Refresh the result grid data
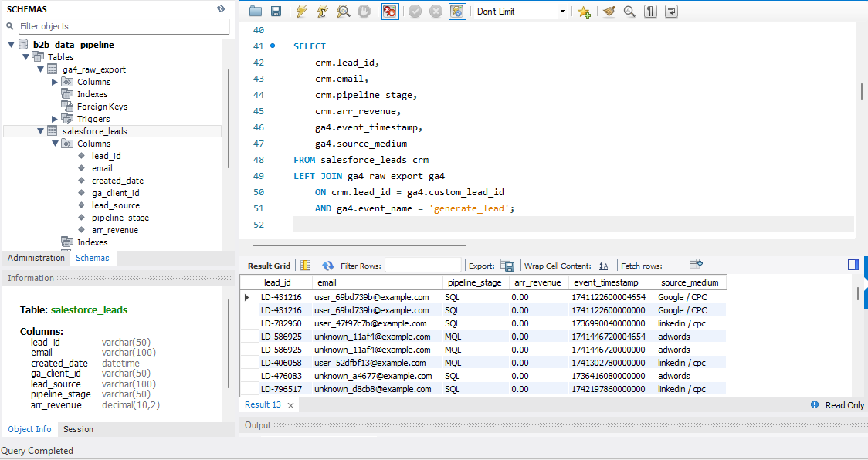 [x=328, y=266]
